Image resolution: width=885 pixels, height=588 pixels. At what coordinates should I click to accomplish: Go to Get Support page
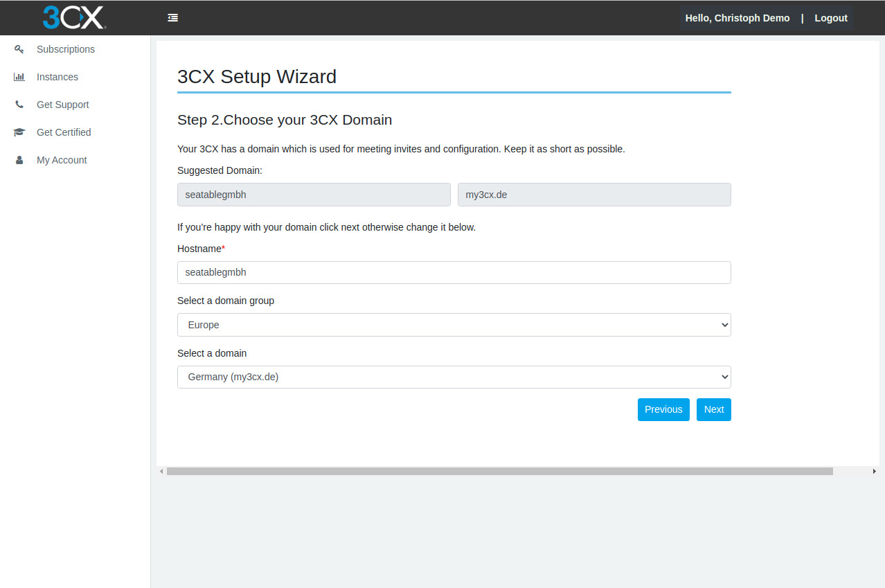[x=63, y=105]
